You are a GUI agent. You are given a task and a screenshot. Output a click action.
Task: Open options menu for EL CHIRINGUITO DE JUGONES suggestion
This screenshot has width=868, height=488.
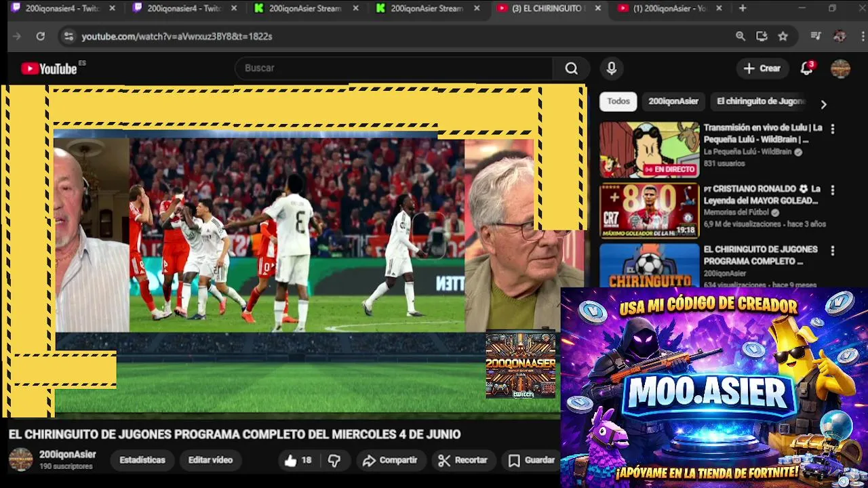832,251
